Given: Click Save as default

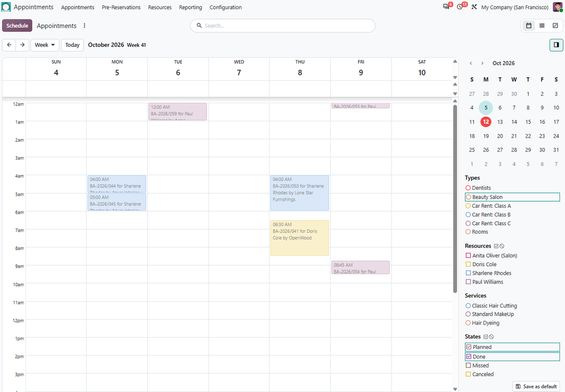Looking at the screenshot, I should coord(536,387).
